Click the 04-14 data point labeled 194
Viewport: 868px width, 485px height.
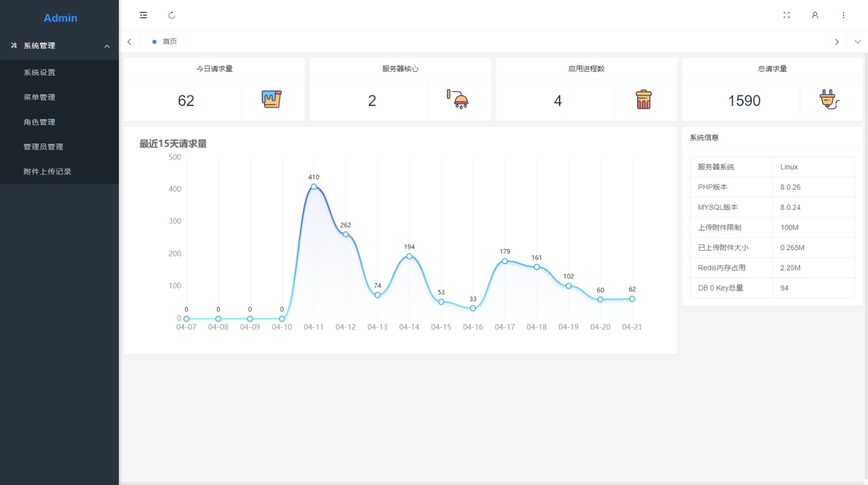click(409, 256)
